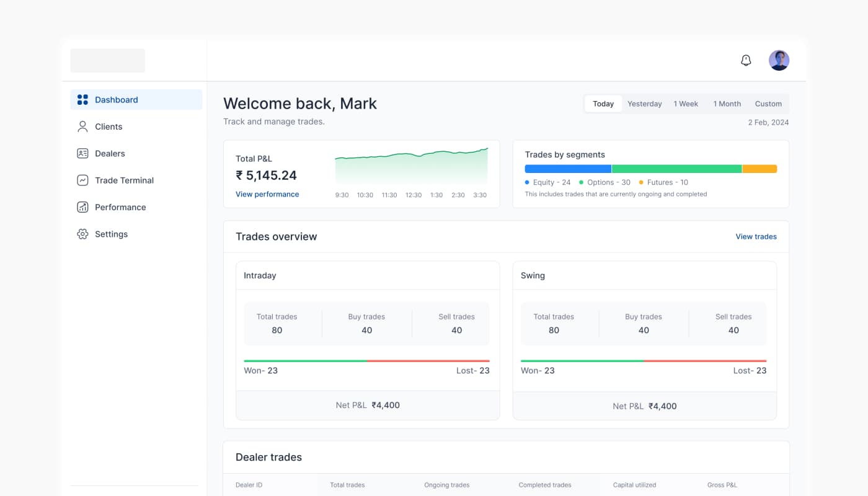Click the Ongoing trades column header
The image size is (868, 496).
[x=446, y=485]
